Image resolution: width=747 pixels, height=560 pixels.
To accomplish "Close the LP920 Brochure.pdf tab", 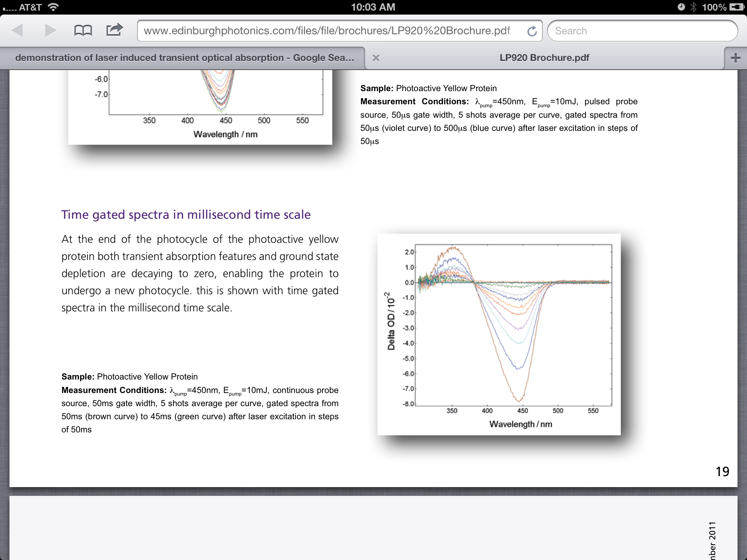I will click(x=376, y=58).
